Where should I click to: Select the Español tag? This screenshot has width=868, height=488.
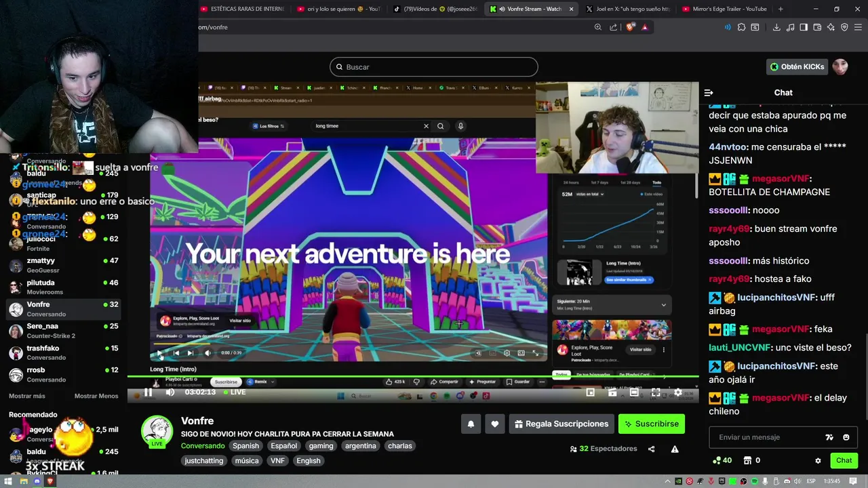point(283,446)
